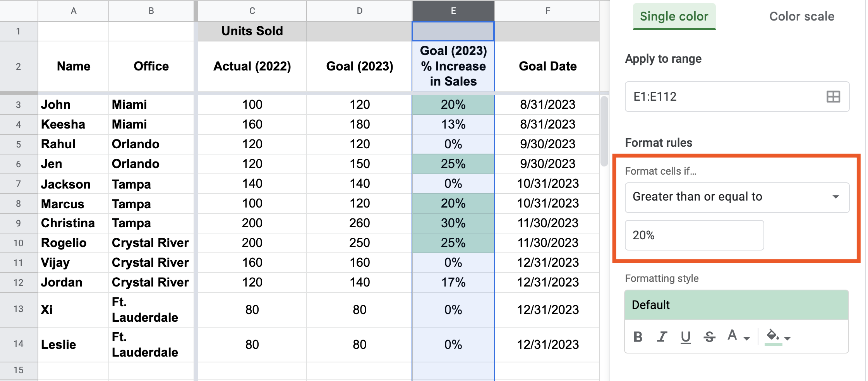Click Xi's Ft. Lauderdale office cell

(151, 310)
